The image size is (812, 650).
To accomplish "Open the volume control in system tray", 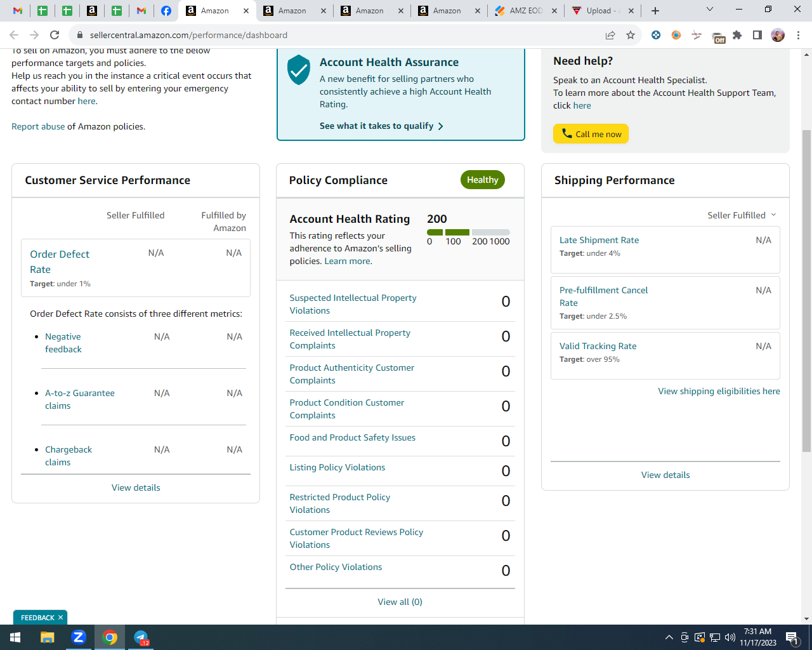I will tap(730, 637).
